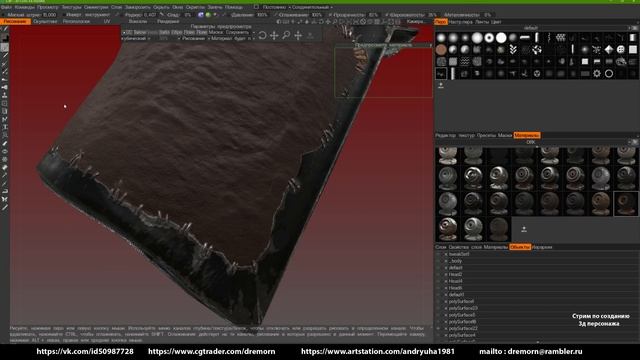This screenshot has width=640, height=360.
Task: Click the rotate preview navigation icon
Action: coord(262,36)
